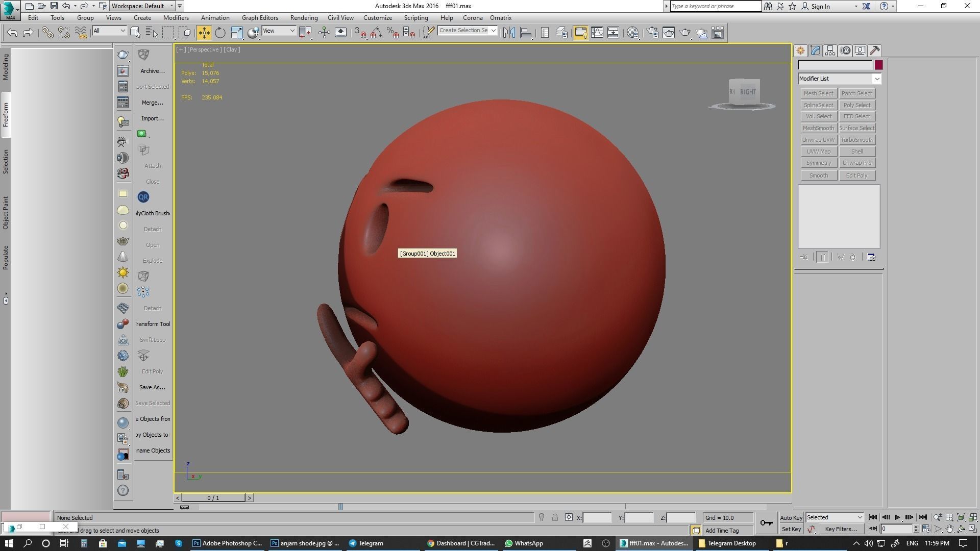The width and height of the screenshot is (980, 551).
Task: Open the Rendering menu
Action: (x=304, y=18)
